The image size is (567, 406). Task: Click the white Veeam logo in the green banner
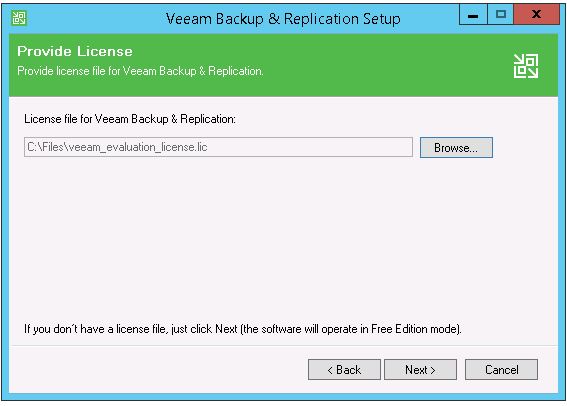(x=526, y=66)
